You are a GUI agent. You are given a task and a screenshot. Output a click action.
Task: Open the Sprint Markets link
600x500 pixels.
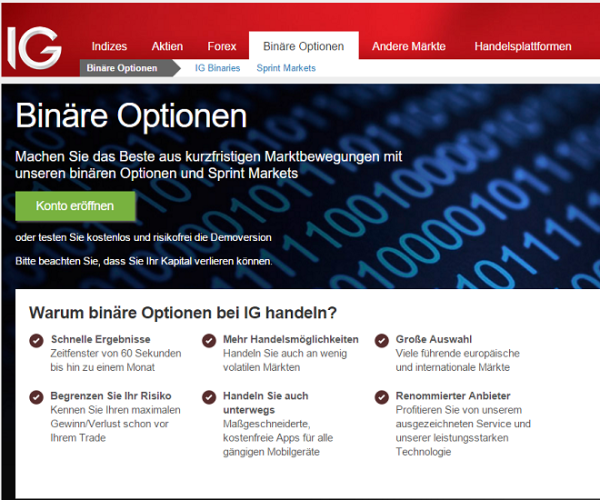point(286,68)
